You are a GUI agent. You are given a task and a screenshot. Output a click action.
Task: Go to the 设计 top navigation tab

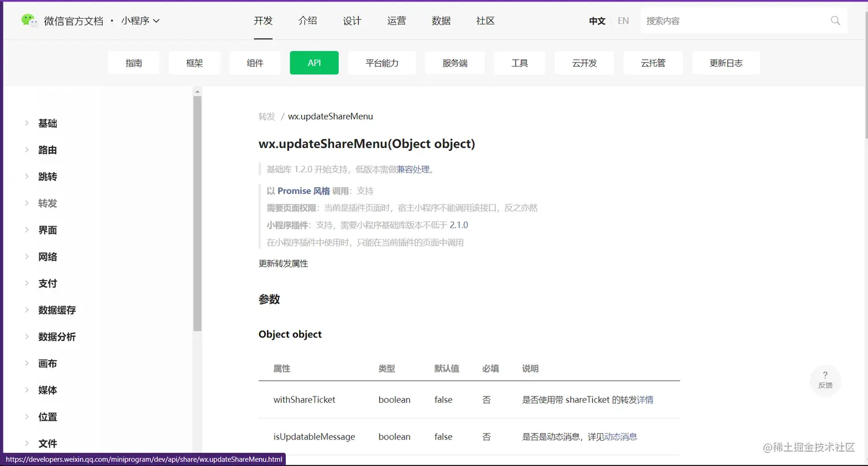(352, 21)
